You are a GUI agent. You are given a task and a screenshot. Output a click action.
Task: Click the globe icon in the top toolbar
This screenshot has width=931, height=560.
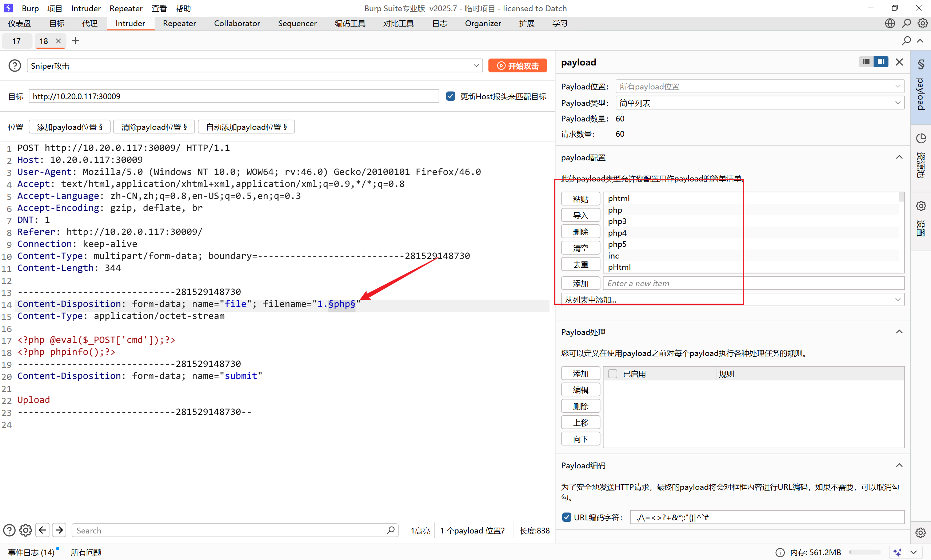click(890, 23)
